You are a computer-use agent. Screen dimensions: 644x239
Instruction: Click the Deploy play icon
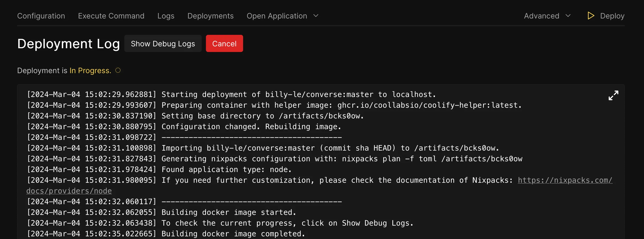[x=591, y=16]
